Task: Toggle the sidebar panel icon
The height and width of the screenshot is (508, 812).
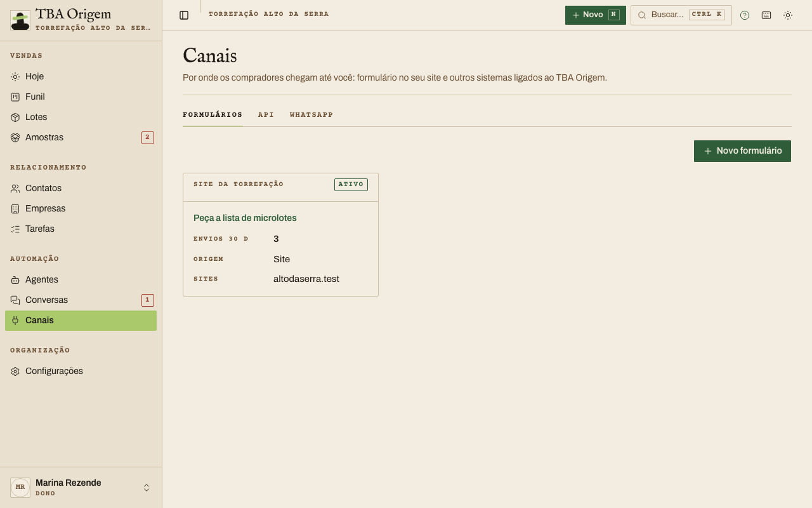Action: [x=184, y=15]
